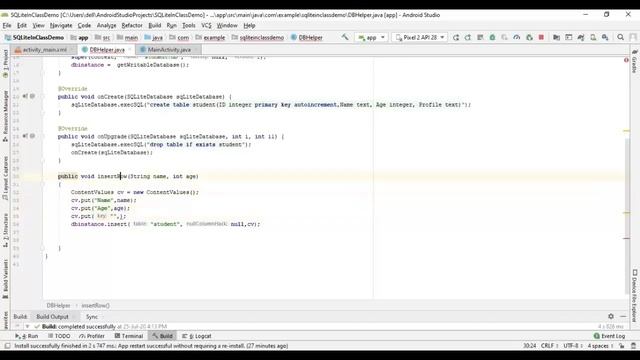Switch to MainActivity.java tab
The image size is (640, 360).
(x=169, y=49)
